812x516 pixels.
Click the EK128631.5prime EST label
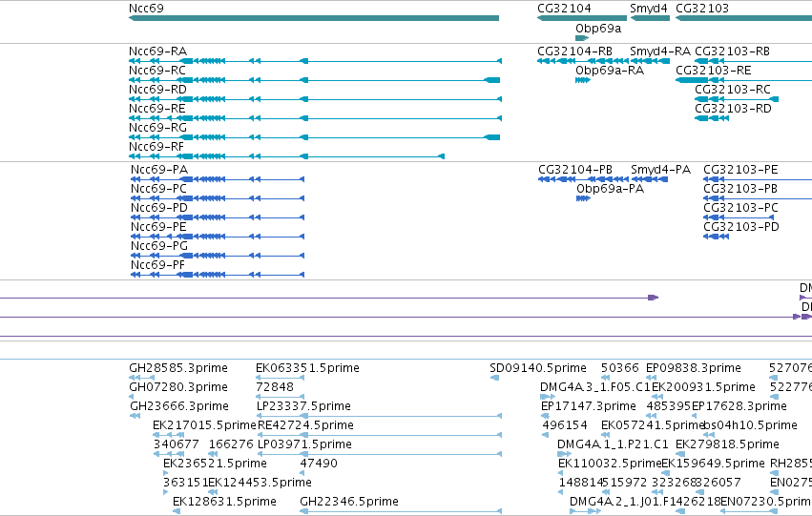(224, 502)
